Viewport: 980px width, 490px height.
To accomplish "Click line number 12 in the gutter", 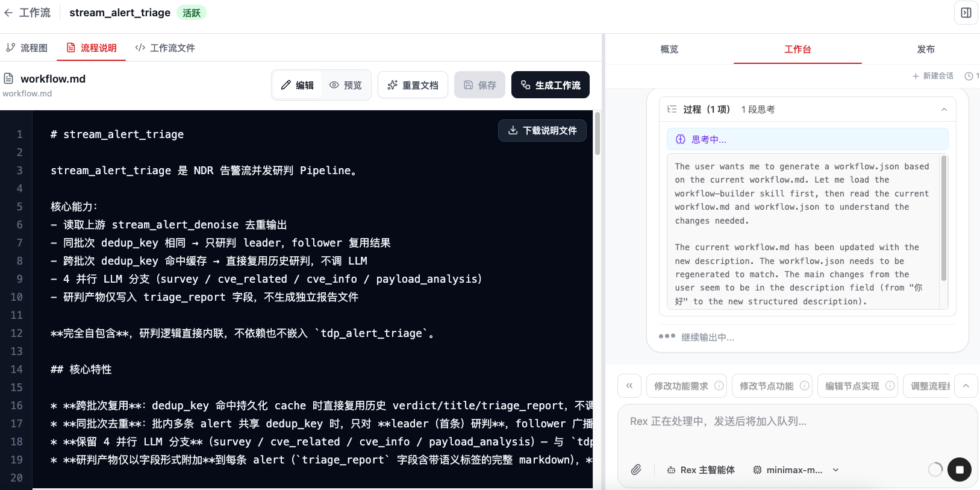I will 17,333.
